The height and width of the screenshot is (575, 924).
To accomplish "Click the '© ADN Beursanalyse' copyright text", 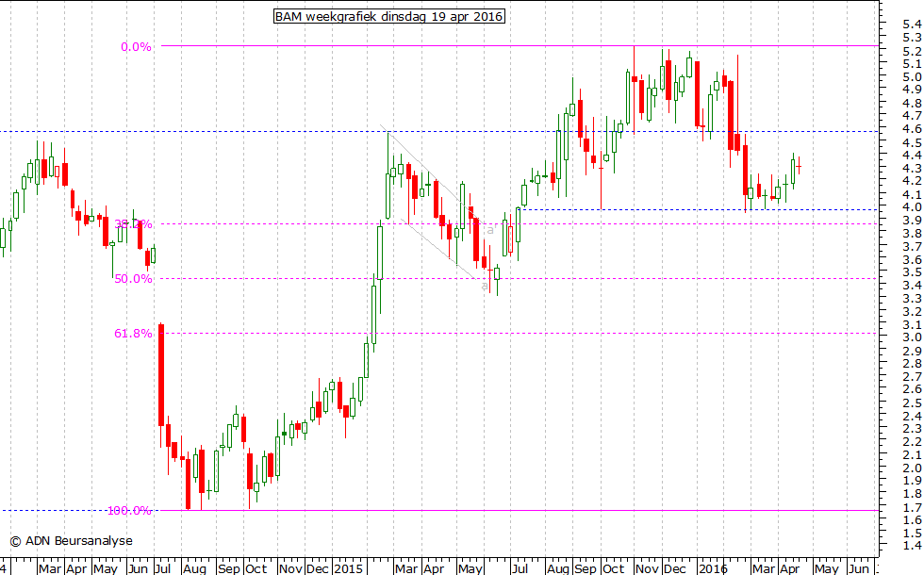I will pyautogui.click(x=72, y=541).
